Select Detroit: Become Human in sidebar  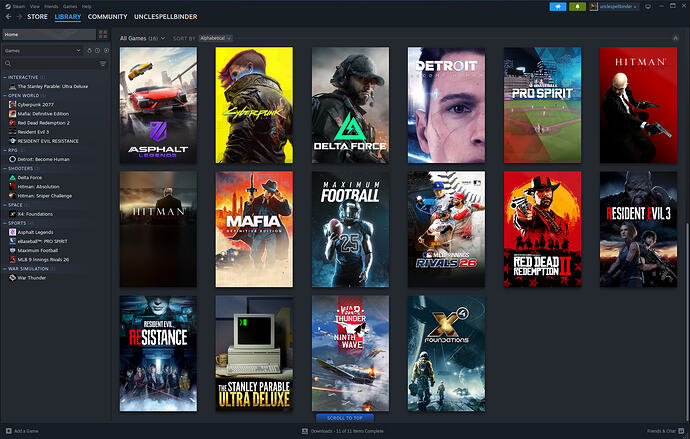(x=39, y=159)
